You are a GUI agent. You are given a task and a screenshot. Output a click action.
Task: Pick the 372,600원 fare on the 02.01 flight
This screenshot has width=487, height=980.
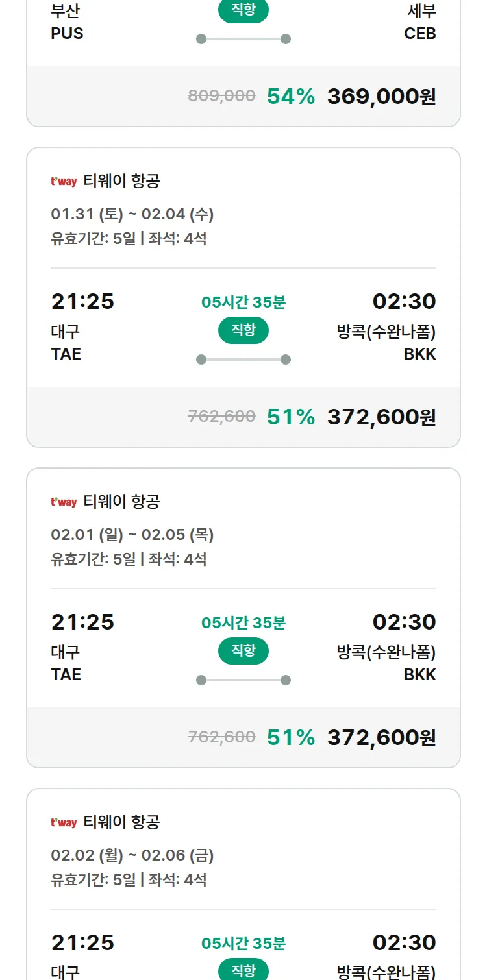tap(381, 737)
